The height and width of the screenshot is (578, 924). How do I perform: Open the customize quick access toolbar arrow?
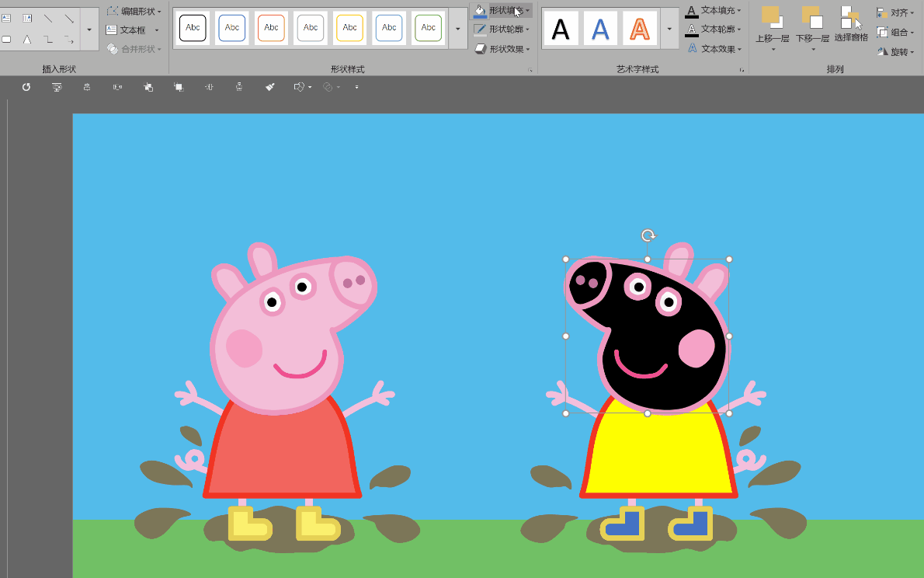(356, 87)
